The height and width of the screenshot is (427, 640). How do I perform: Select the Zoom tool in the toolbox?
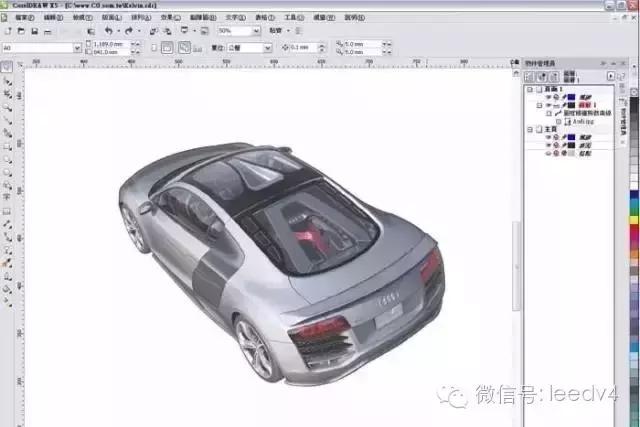click(x=7, y=107)
